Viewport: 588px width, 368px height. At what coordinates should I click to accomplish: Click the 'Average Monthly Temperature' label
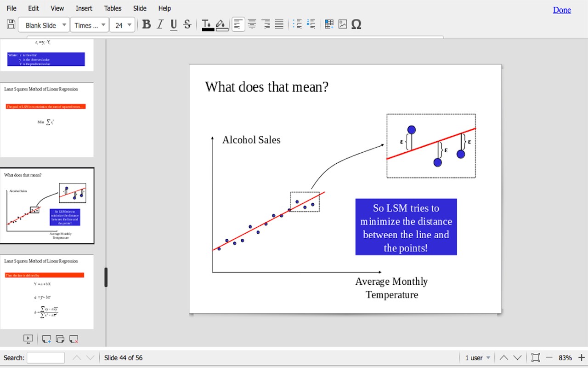[x=391, y=288]
